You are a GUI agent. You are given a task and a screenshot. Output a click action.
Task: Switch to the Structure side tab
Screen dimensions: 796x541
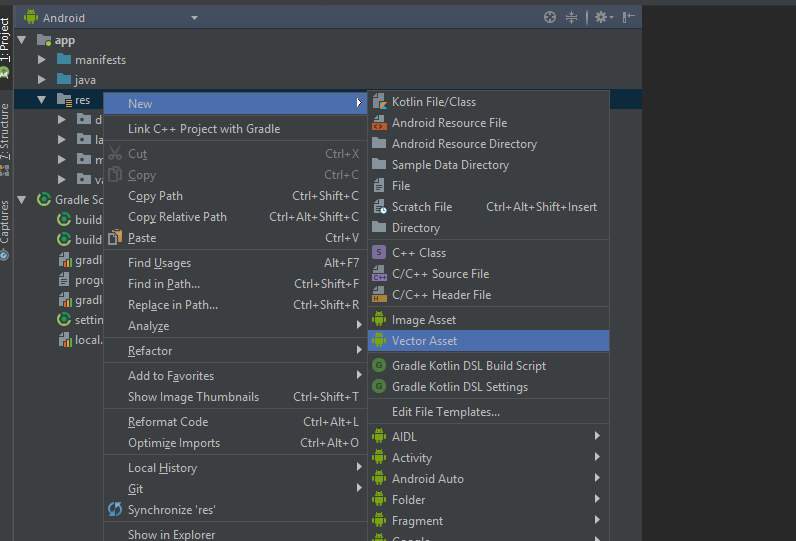pyautogui.click(x=6, y=131)
